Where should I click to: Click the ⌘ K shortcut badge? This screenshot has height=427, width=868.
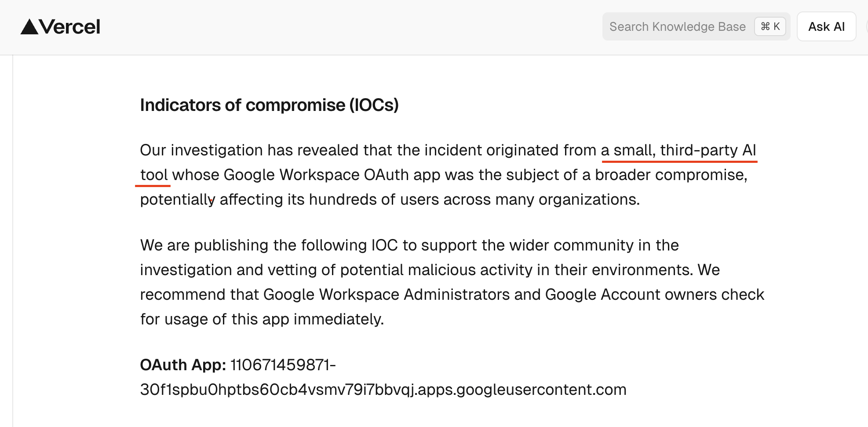click(x=770, y=27)
